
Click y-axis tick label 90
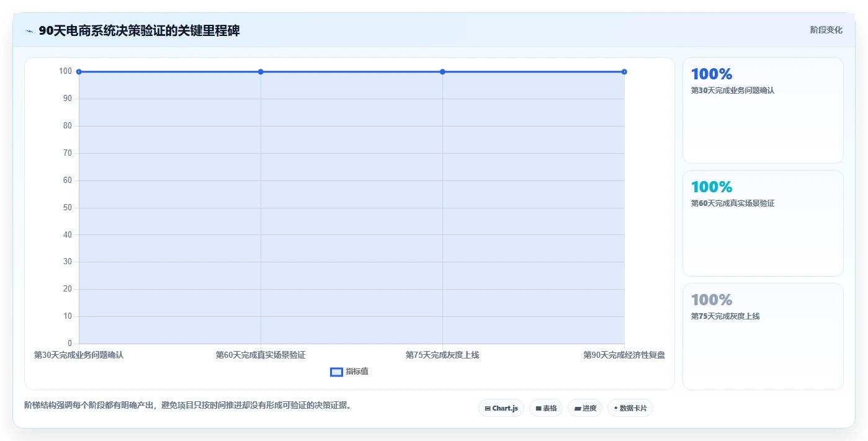[68, 99]
